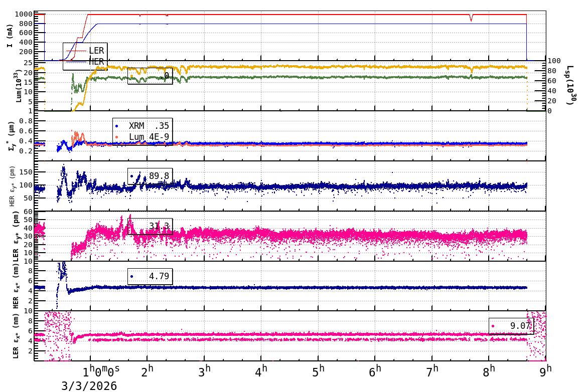The width and height of the screenshot is (582, 392).
Task: Click the HER legend entry in current plot
Action: tap(85, 62)
